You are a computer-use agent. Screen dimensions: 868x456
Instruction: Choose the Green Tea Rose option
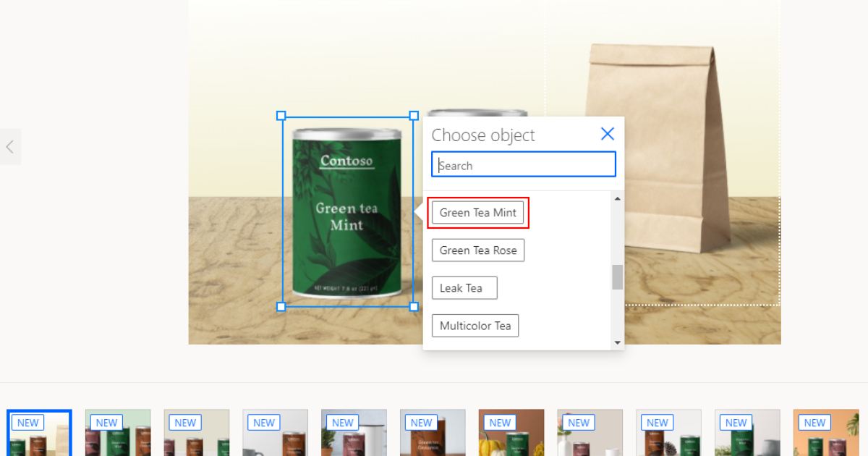coord(478,250)
